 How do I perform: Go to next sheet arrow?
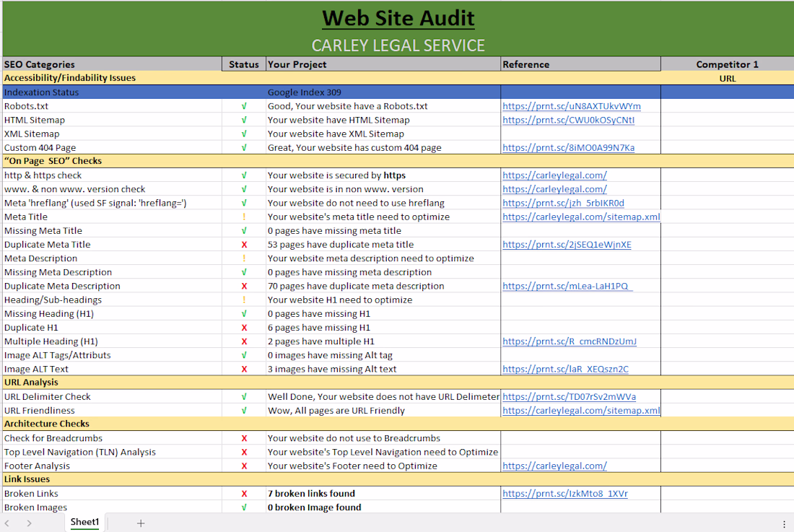pyautogui.click(x=29, y=523)
